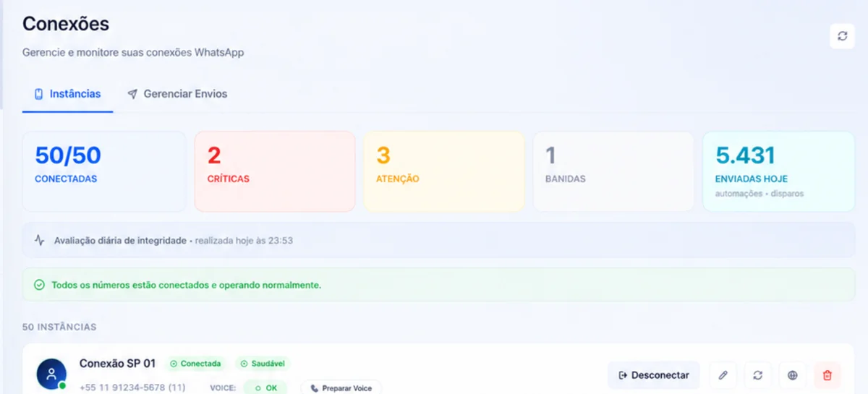
Task: Click the page subtitle about WhatsApp connections
Action: click(133, 52)
